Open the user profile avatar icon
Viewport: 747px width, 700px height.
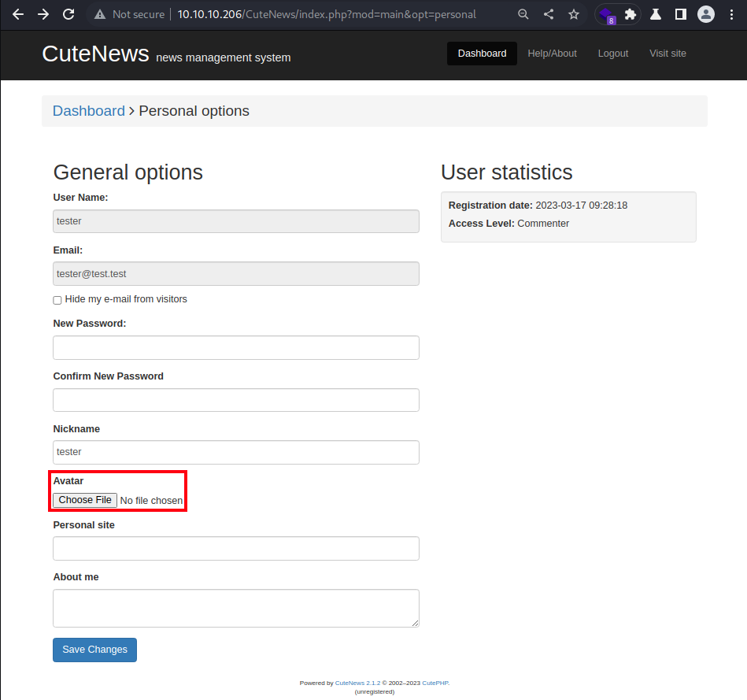coord(706,14)
